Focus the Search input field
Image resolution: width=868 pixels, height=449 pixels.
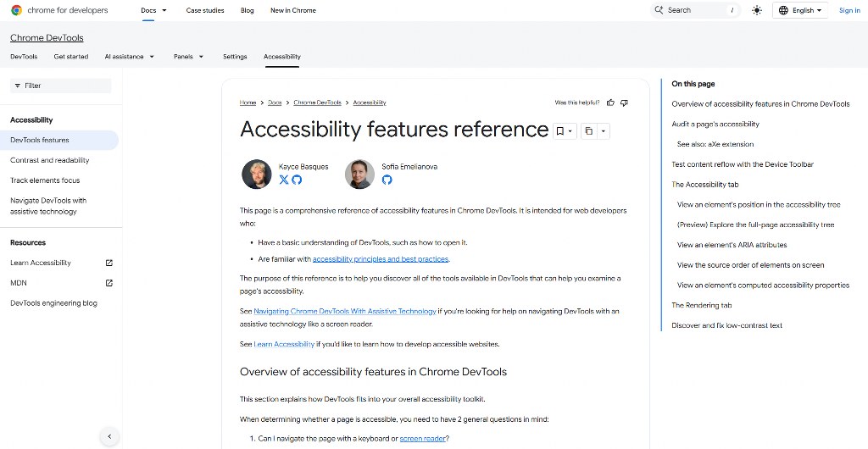point(695,10)
